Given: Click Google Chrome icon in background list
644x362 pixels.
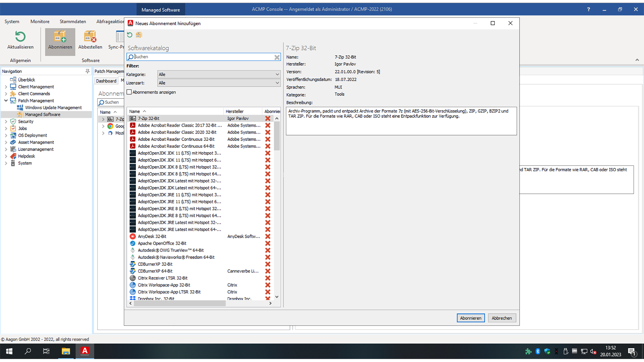Looking at the screenshot, I should [110, 126].
